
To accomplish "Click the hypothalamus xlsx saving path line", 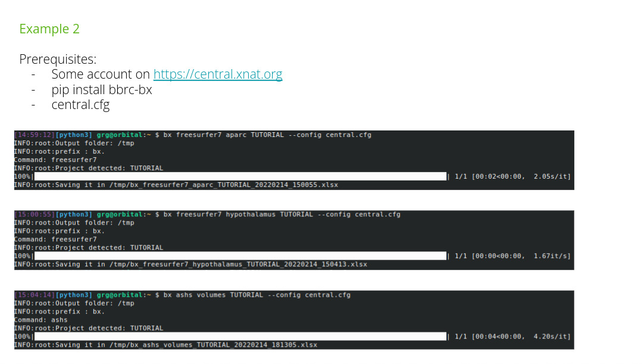I will [190, 265].
